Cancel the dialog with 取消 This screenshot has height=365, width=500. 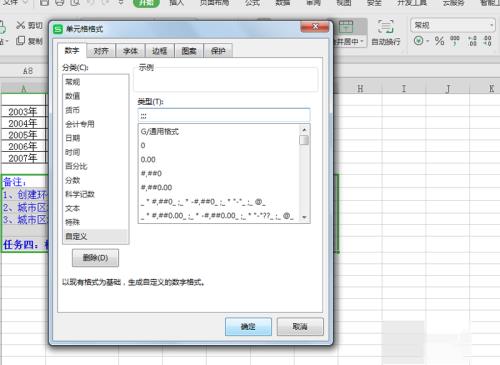tap(300, 326)
